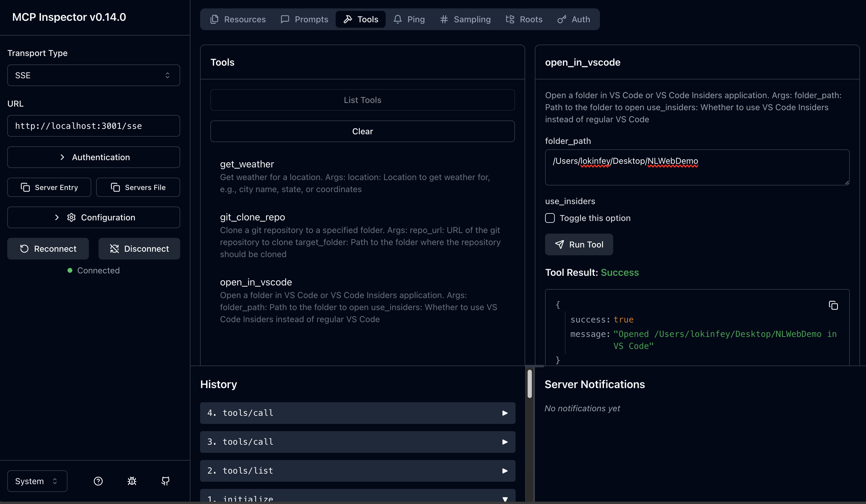
Task: Expand the Configuration section
Action: 93,217
